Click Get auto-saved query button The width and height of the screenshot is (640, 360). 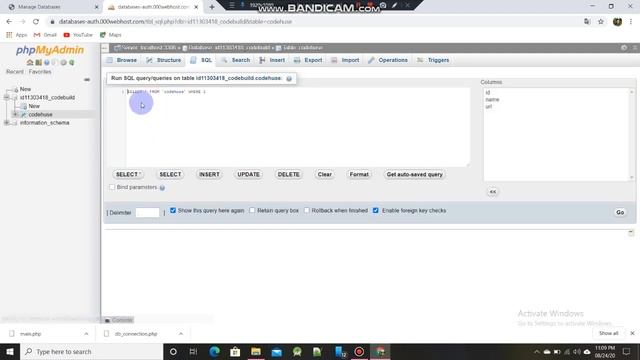pos(415,175)
